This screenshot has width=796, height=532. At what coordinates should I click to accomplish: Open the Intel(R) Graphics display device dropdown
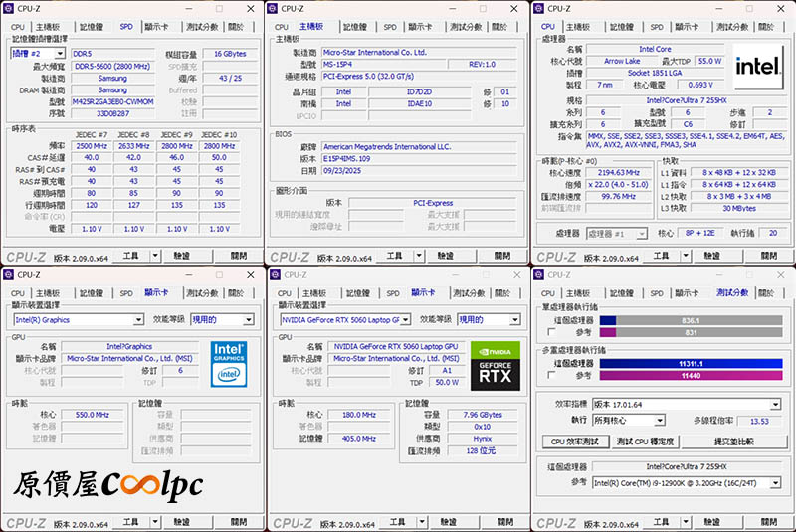tap(78, 320)
